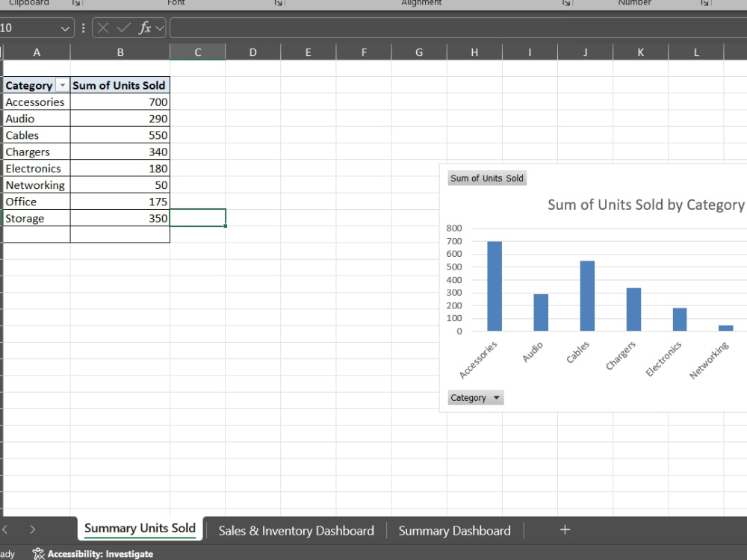Image resolution: width=747 pixels, height=560 pixels.
Task: Click the Sum of Units Sold header cell
Action: [x=120, y=85]
